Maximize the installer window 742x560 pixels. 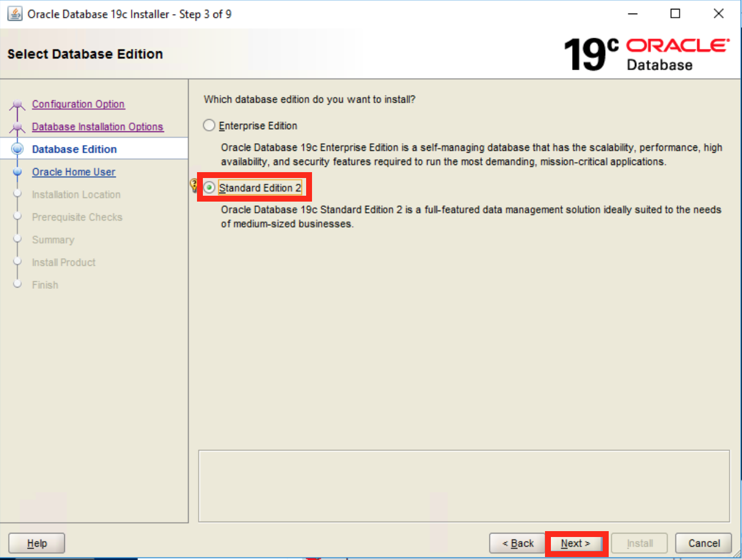(675, 14)
